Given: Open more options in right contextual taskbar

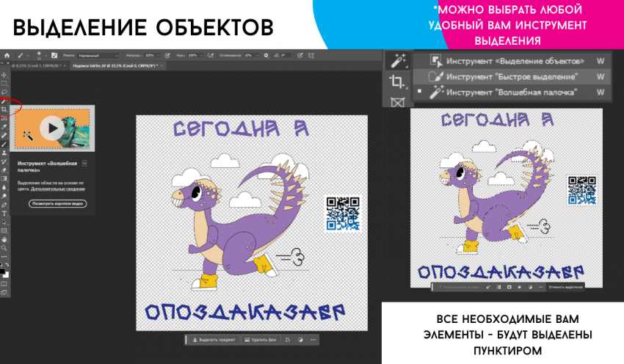Looking at the screenshot, I should click(x=540, y=287).
